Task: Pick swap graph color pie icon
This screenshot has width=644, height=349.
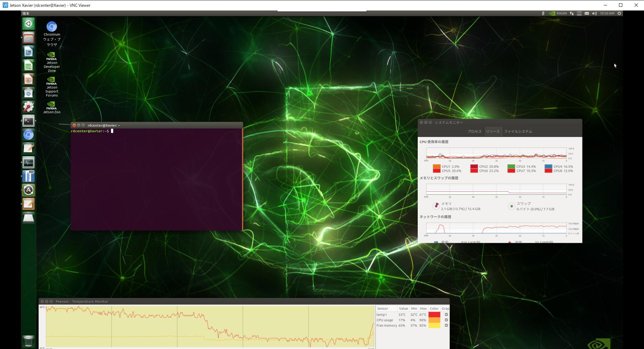Action: 511,206
